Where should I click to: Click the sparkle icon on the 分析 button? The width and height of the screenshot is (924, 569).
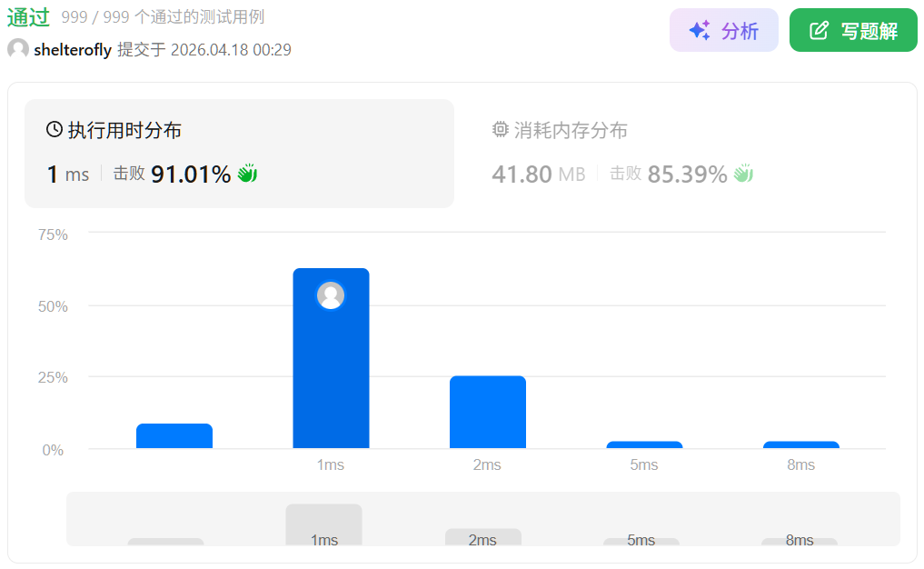(x=700, y=31)
